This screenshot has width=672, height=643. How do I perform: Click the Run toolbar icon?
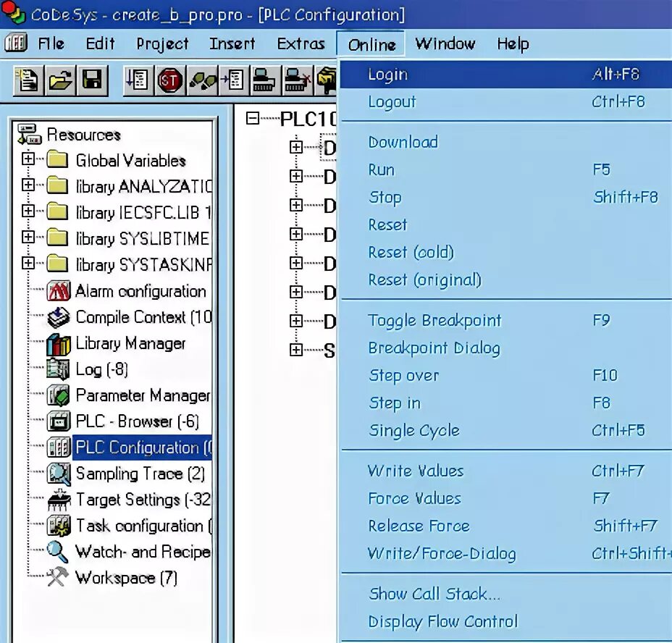coord(138,80)
